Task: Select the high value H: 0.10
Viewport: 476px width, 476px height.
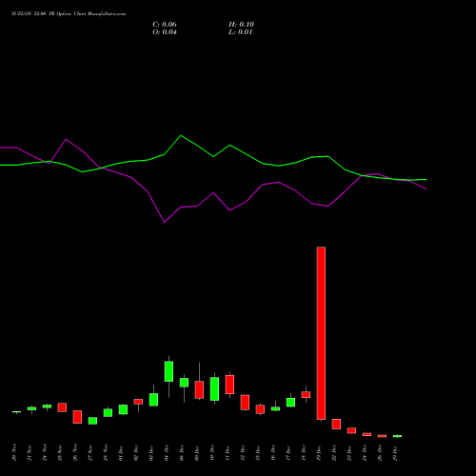Action: click(x=241, y=25)
